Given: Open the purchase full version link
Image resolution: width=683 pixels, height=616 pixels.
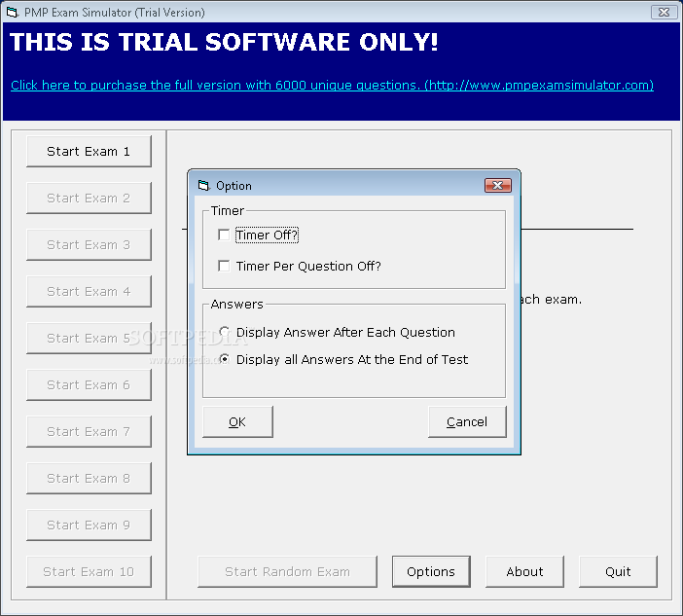Looking at the screenshot, I should [x=332, y=85].
